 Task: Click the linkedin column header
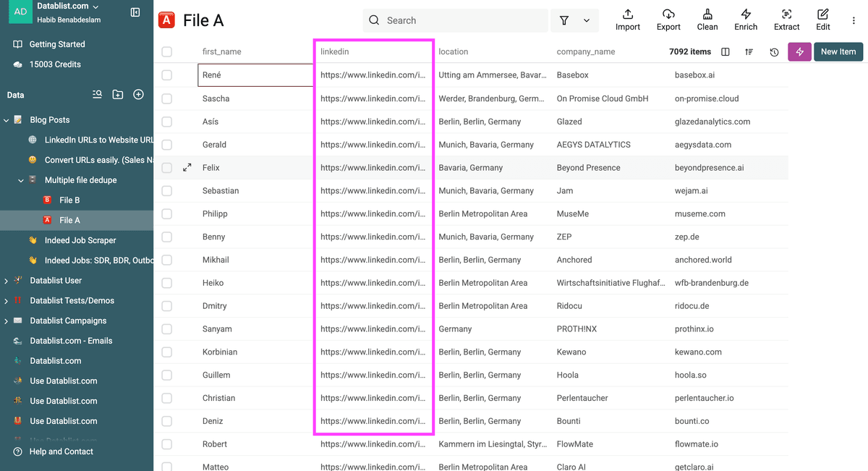335,52
